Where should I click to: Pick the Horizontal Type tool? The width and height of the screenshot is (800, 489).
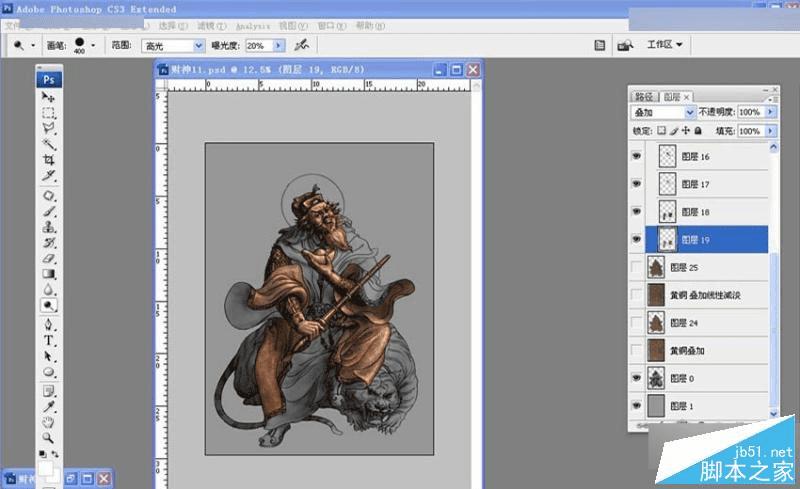click(48, 340)
